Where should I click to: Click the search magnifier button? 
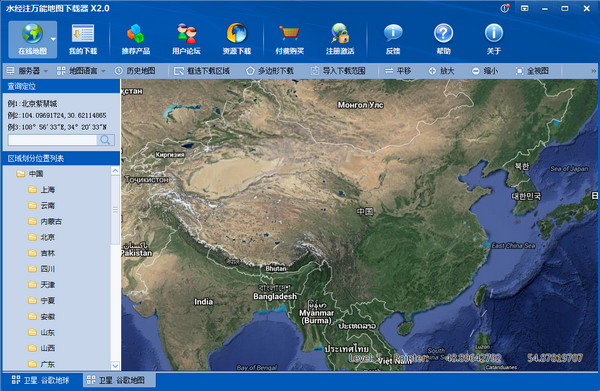pos(105,140)
